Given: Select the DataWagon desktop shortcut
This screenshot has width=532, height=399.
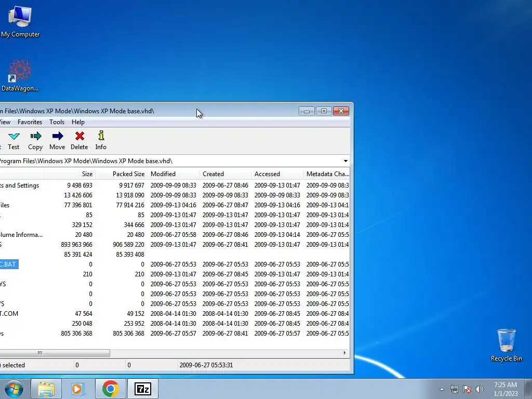Looking at the screenshot, I should coord(20,76).
